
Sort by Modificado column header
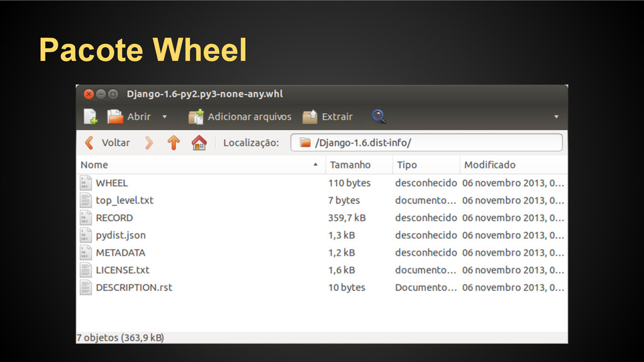pyautogui.click(x=514, y=165)
